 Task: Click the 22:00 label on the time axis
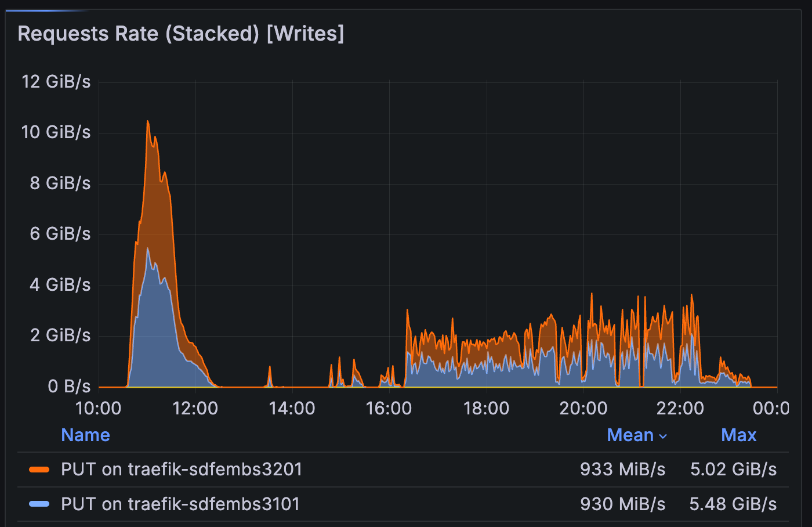coord(680,408)
